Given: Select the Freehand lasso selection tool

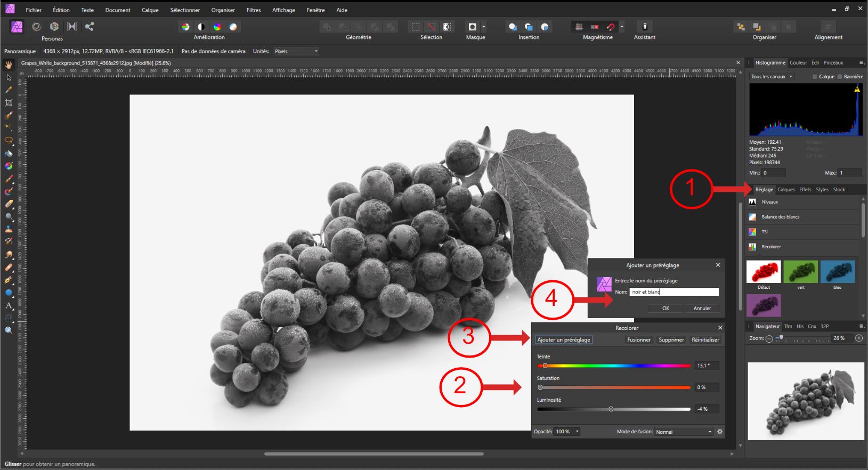Looking at the screenshot, I should coord(9,141).
